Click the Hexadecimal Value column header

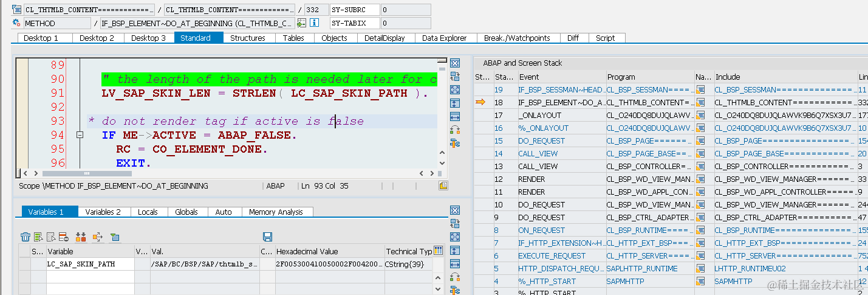[329, 251]
